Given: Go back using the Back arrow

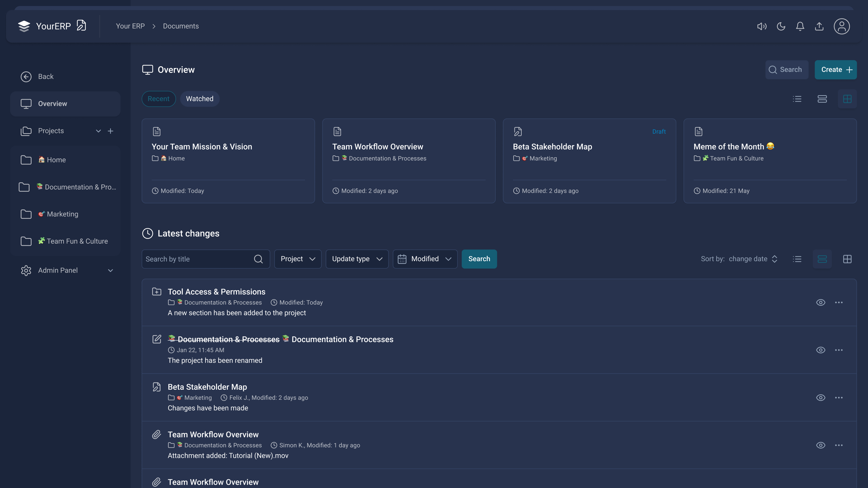Looking at the screenshot, I should (x=26, y=77).
